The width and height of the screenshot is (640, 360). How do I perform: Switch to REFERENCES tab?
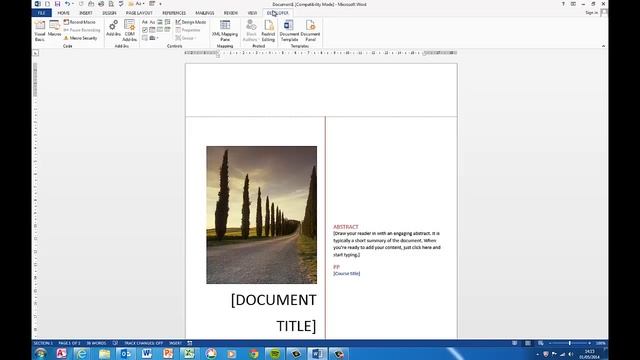174,13
